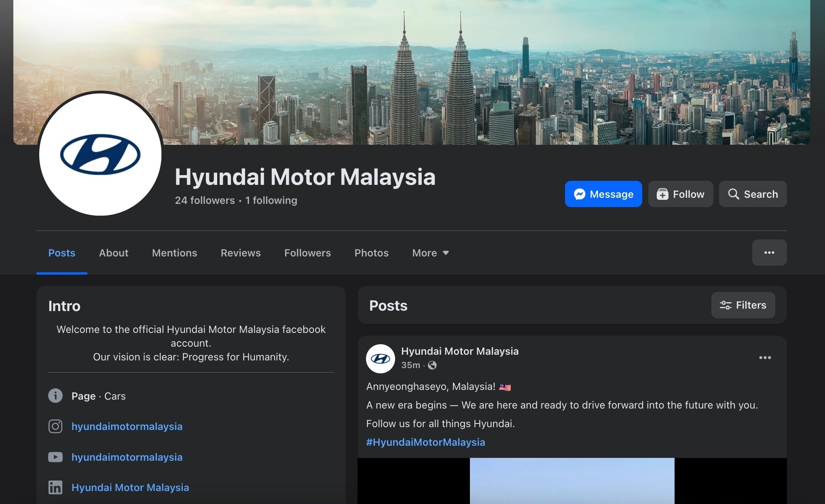Open the post's image preview

coord(572,481)
